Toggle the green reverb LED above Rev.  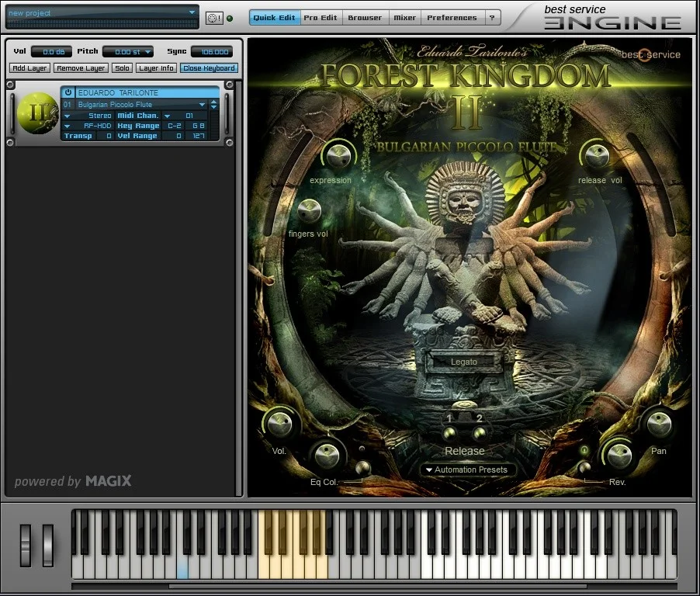(584, 450)
